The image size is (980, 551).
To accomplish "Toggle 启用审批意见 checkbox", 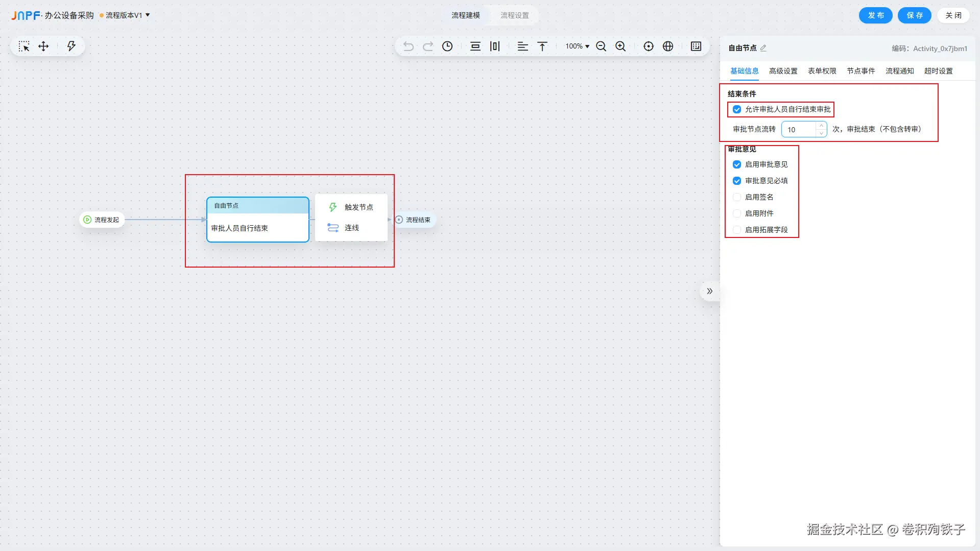I will click(x=737, y=164).
